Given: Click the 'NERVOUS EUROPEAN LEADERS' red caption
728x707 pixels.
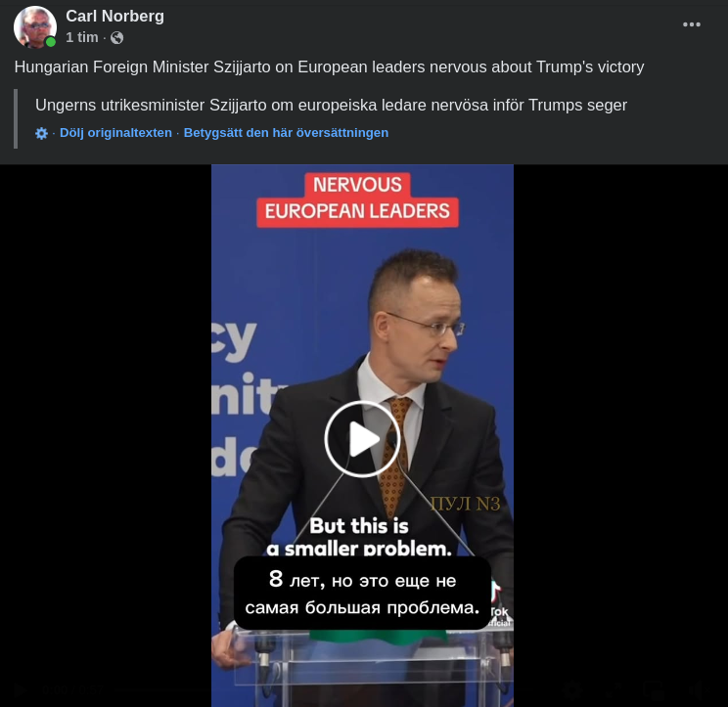Looking at the screenshot, I should coord(357,199).
